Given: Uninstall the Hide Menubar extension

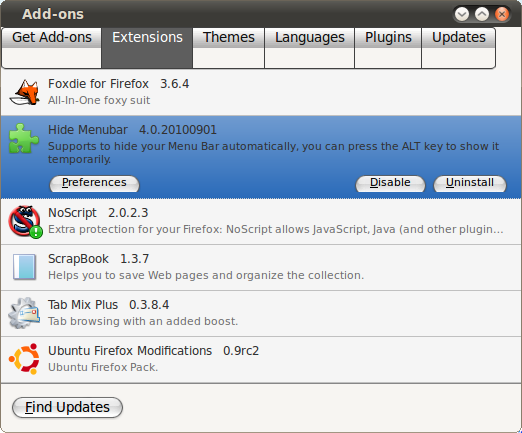Looking at the screenshot, I should (x=470, y=184).
